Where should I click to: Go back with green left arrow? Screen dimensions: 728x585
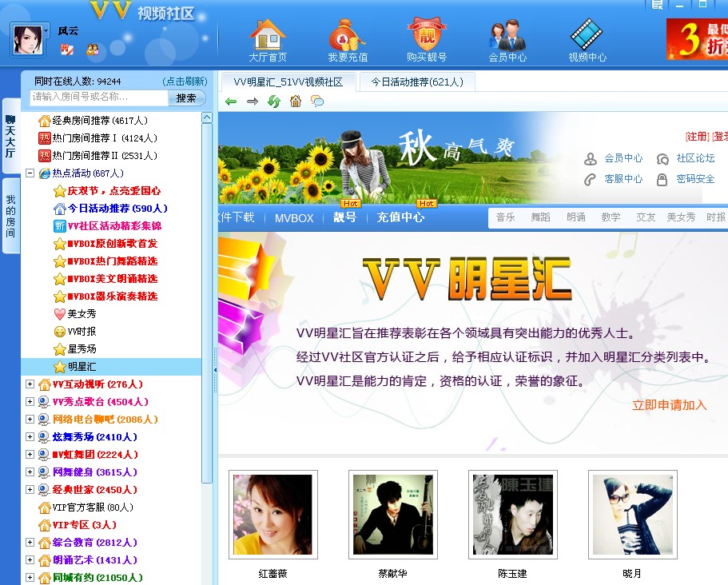coord(231,101)
